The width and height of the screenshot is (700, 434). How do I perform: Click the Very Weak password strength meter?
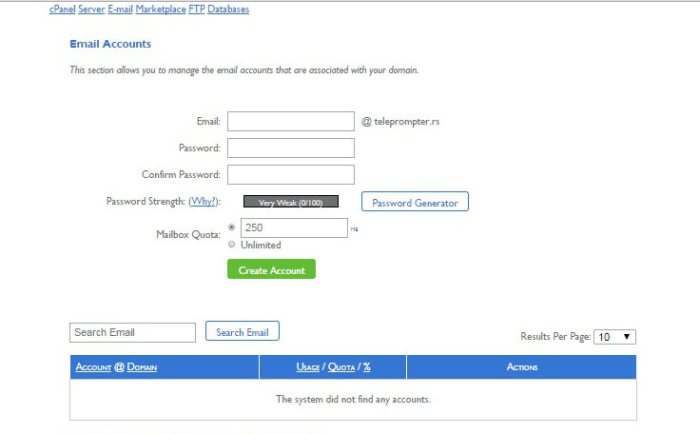[291, 202]
